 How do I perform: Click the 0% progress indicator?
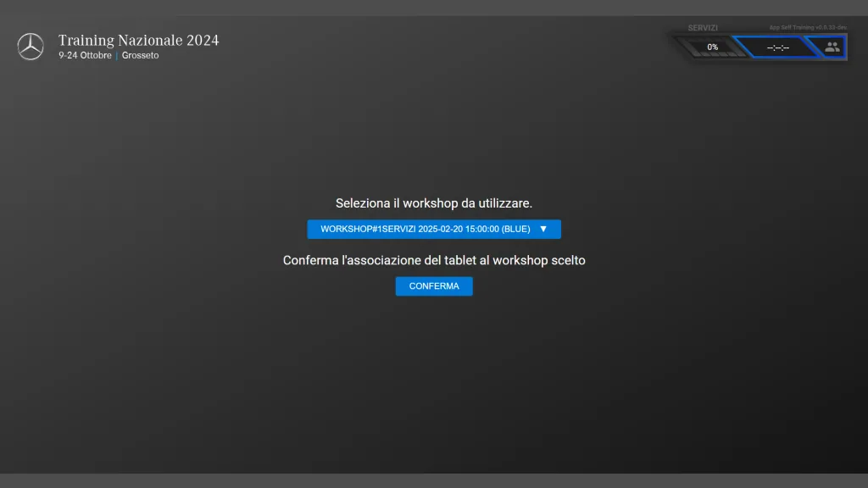tap(712, 47)
